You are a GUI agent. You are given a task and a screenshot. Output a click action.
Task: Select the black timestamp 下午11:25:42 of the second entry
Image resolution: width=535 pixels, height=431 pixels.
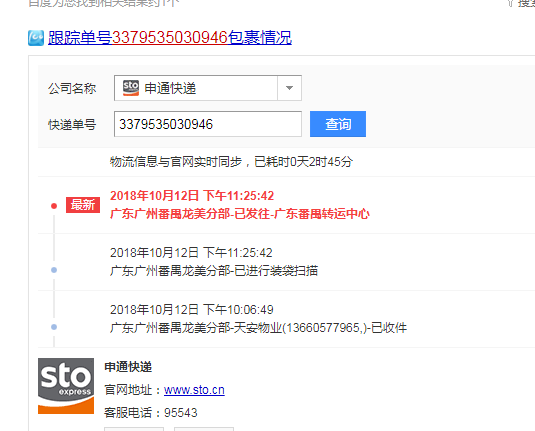click(x=238, y=253)
